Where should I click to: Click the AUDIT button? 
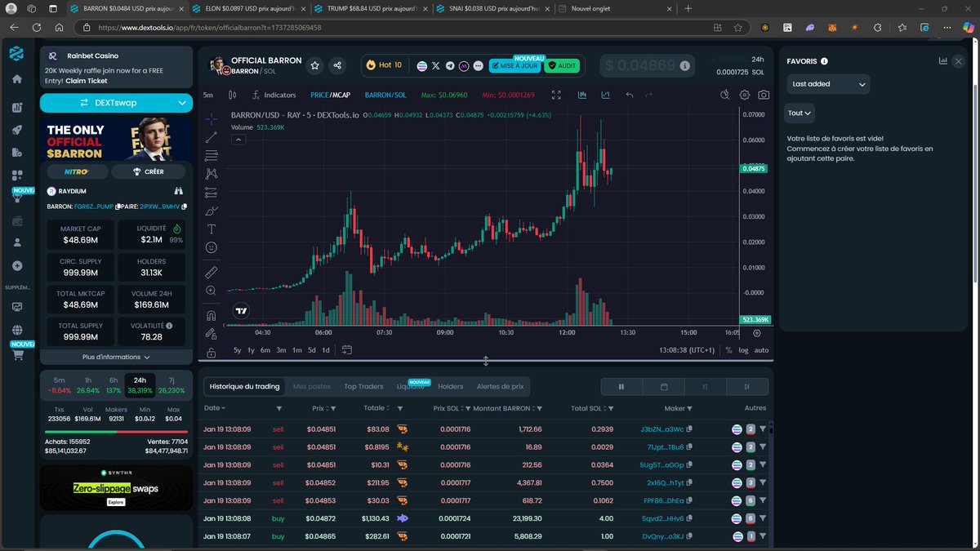562,65
